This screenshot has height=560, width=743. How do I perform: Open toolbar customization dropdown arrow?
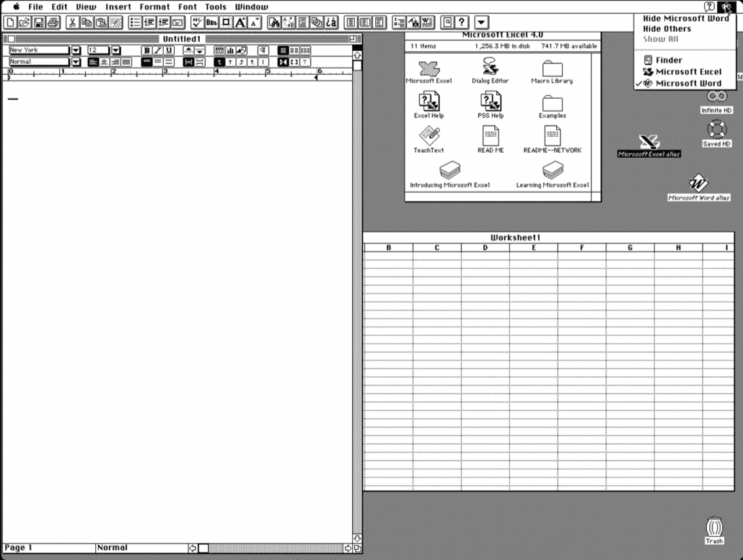click(x=481, y=22)
